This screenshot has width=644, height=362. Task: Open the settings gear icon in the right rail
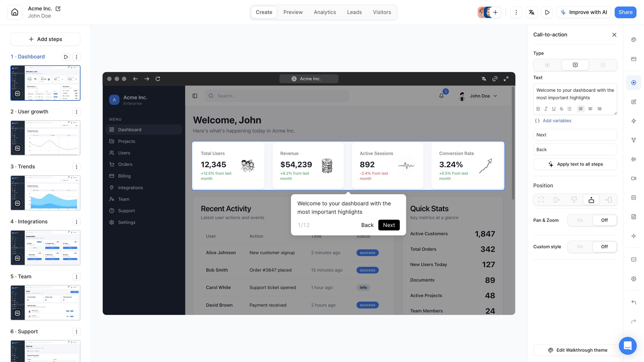[634, 279]
